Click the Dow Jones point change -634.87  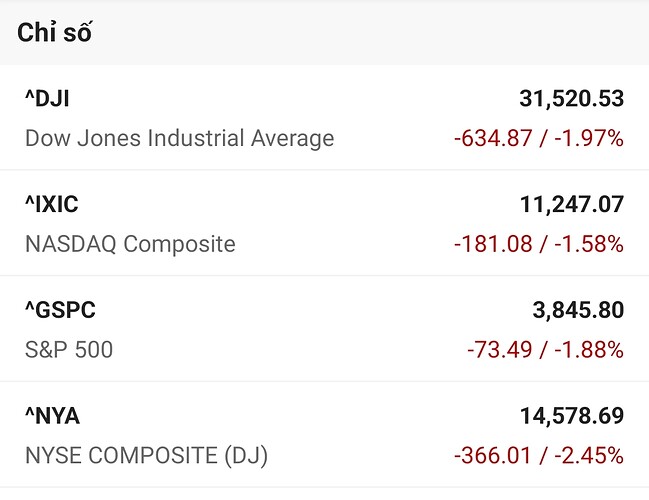click(x=493, y=138)
